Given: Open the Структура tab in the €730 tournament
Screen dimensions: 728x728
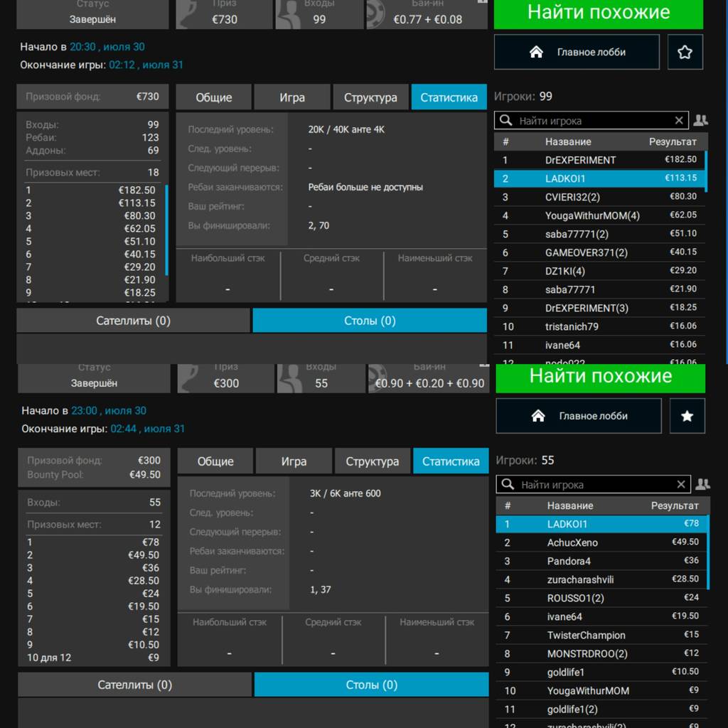Looking at the screenshot, I should pyautogui.click(x=370, y=97).
